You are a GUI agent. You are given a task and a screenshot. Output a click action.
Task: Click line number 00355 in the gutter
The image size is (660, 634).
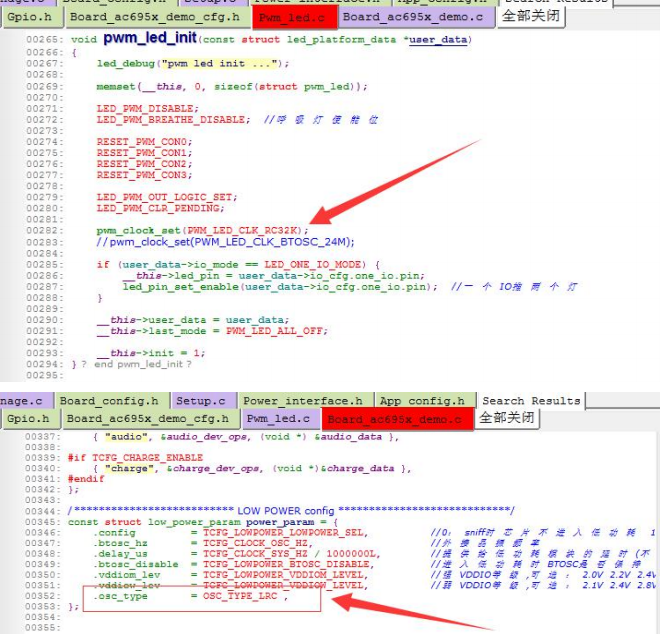click(x=43, y=628)
